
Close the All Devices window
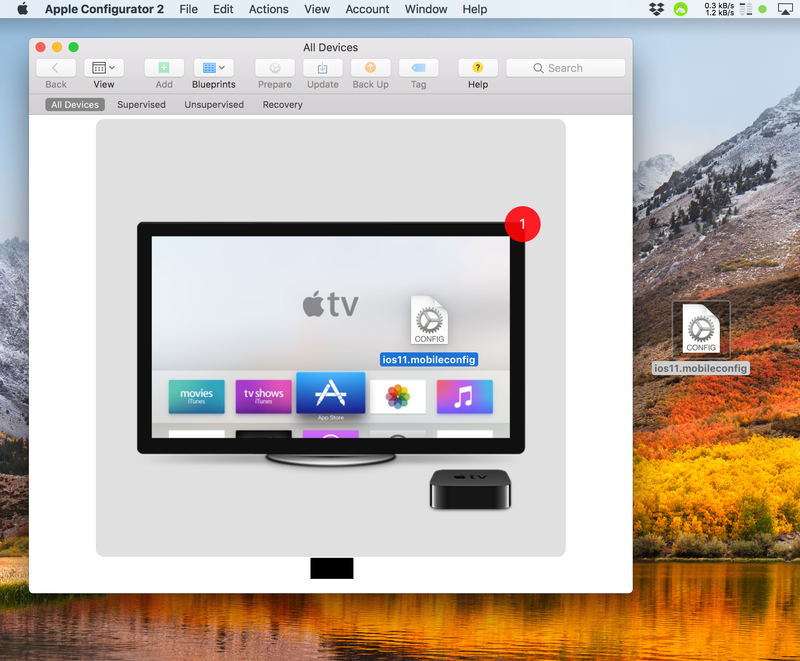(41, 47)
